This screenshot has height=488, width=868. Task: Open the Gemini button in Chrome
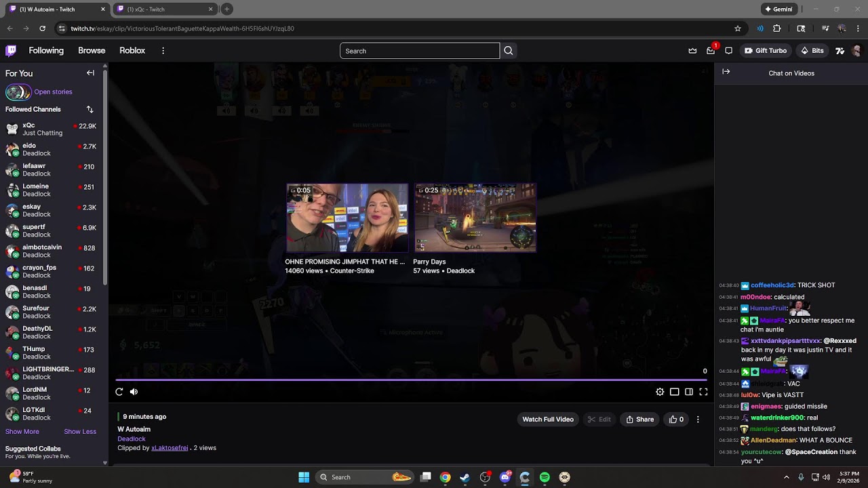[778, 9]
